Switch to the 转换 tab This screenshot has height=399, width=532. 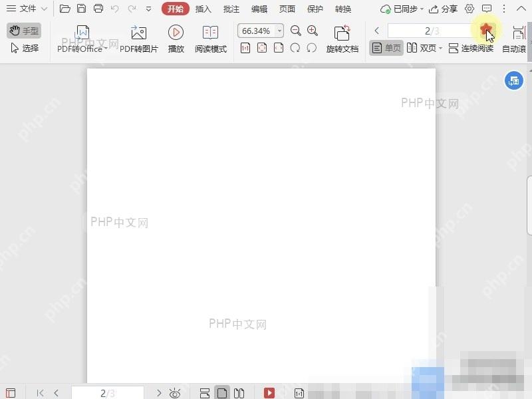pos(342,9)
